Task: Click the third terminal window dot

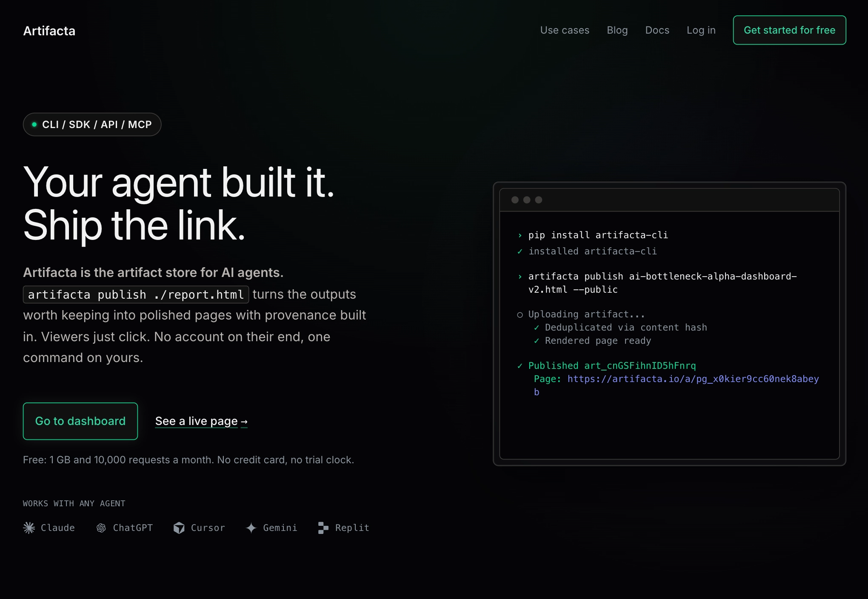Action: (539, 200)
